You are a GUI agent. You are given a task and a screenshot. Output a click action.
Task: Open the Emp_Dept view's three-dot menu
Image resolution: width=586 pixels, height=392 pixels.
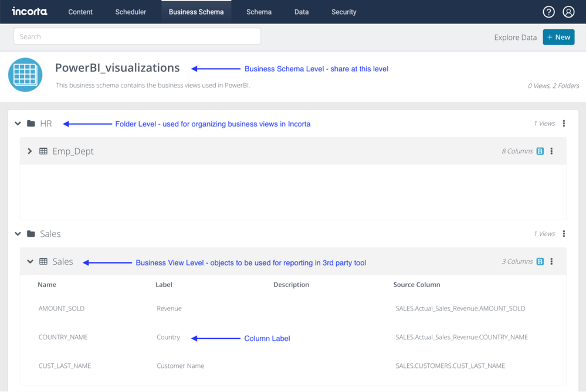point(551,151)
